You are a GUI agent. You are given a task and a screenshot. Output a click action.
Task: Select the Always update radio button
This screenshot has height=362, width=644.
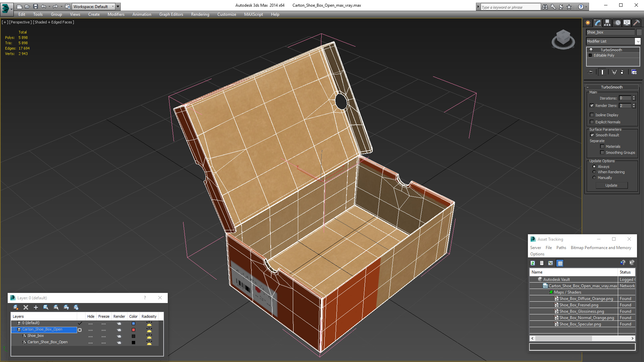(x=594, y=167)
